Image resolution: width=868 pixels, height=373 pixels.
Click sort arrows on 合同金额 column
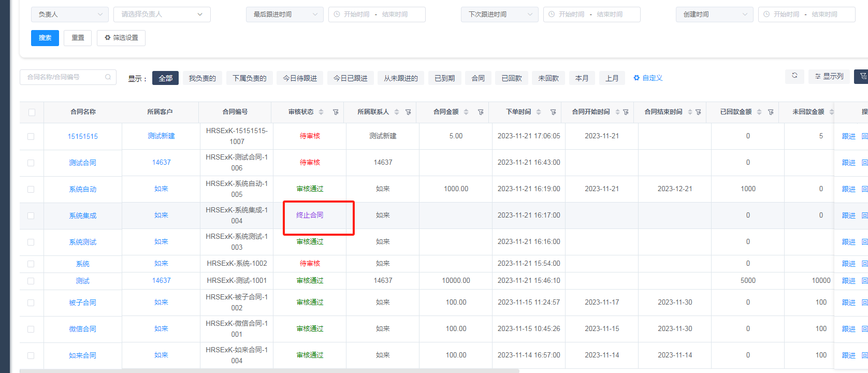[x=466, y=112]
